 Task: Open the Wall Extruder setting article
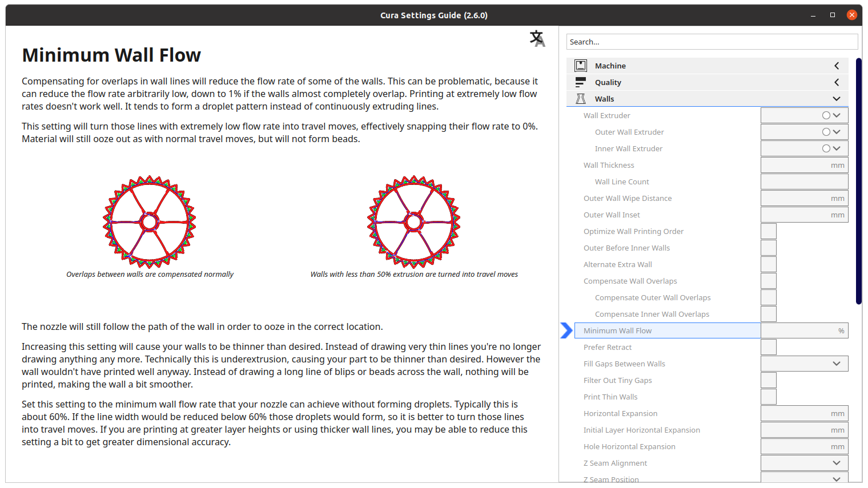(607, 115)
